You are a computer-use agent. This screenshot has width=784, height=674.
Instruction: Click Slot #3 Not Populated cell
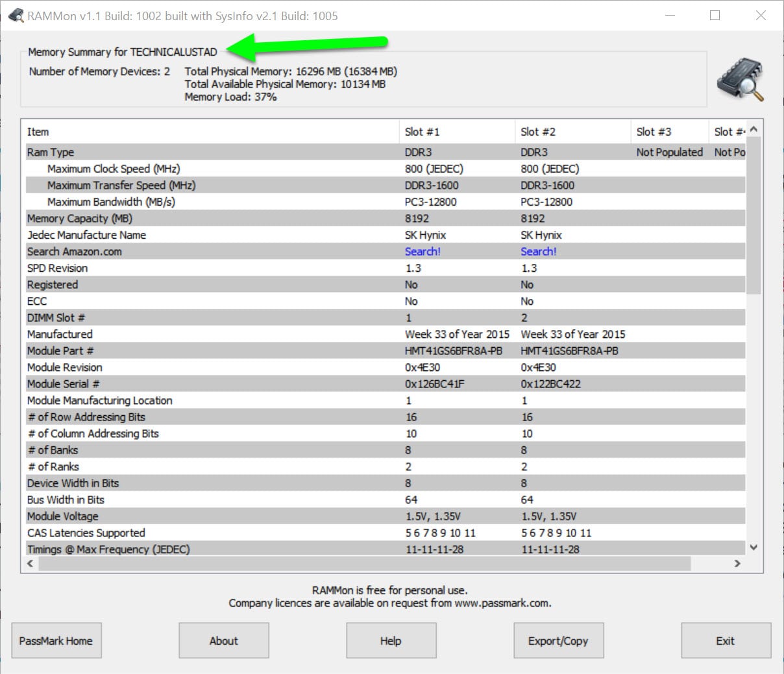tap(669, 152)
